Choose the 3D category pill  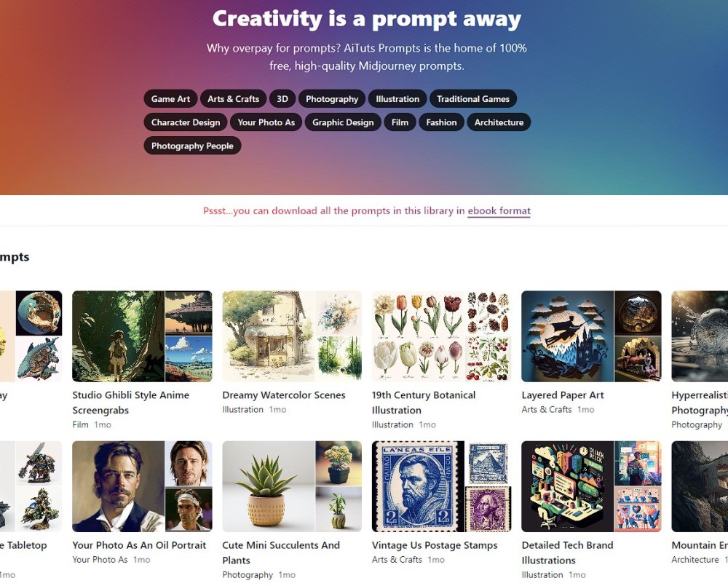tap(282, 99)
